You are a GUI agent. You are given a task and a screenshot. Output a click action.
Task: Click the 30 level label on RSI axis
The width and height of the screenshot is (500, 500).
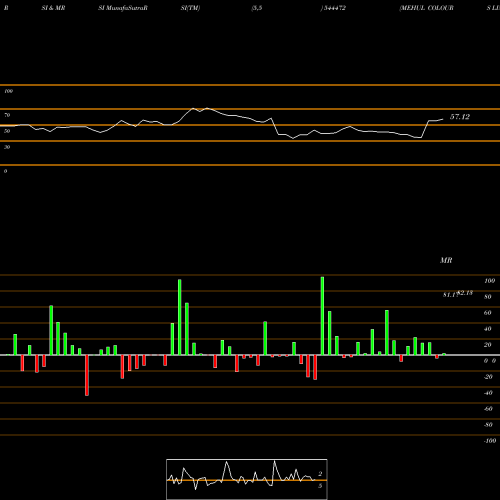[x=7, y=147]
